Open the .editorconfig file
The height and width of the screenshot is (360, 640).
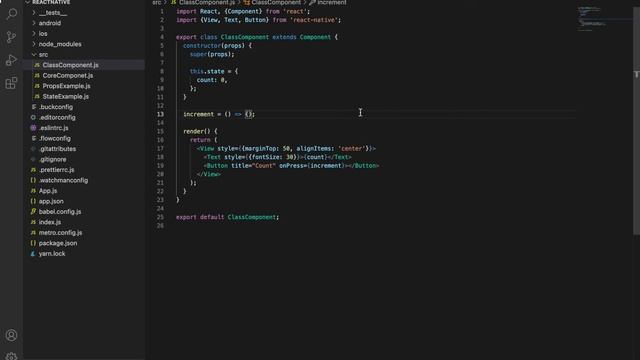(x=57, y=118)
